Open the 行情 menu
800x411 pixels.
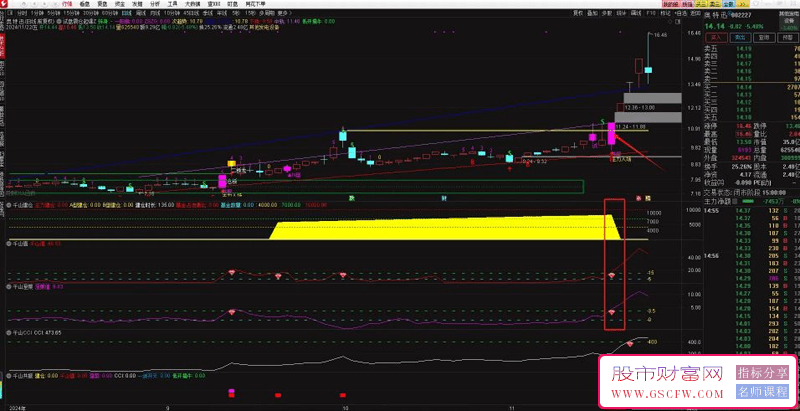67,3
